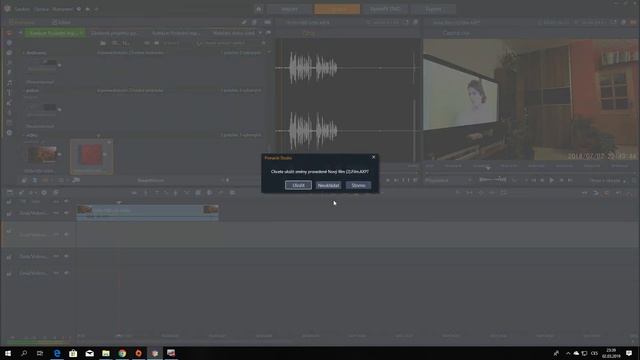This screenshot has width=640, height=360.
Task: Launch Google Chrome from the taskbar
Action: (x=122, y=353)
